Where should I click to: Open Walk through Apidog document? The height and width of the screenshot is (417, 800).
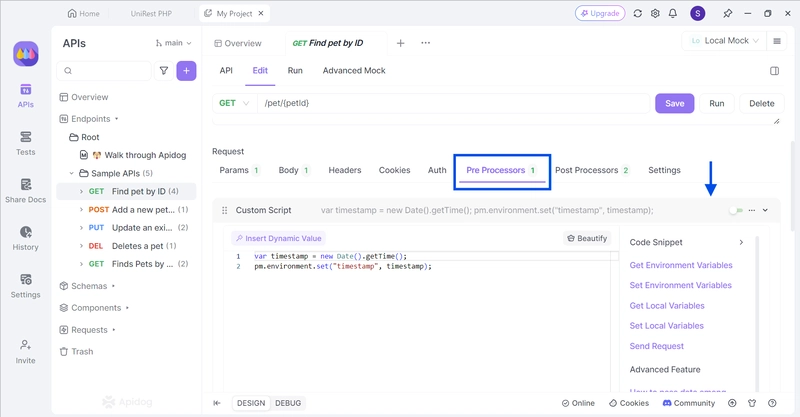[x=133, y=155]
